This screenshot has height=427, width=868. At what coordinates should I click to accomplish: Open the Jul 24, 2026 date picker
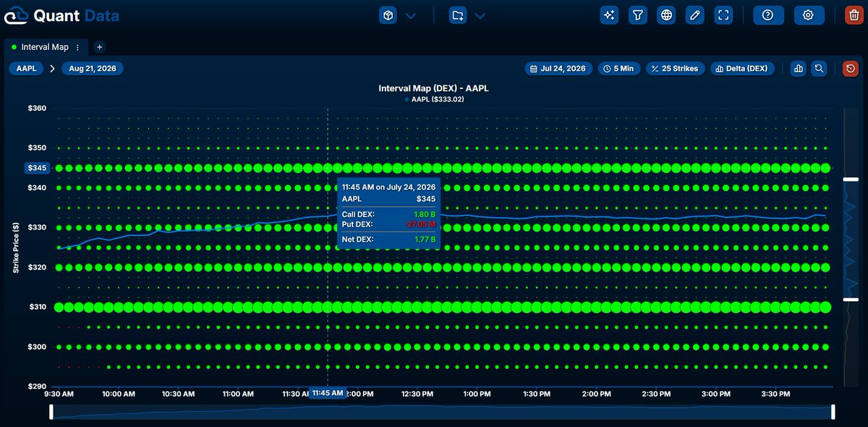tap(558, 69)
